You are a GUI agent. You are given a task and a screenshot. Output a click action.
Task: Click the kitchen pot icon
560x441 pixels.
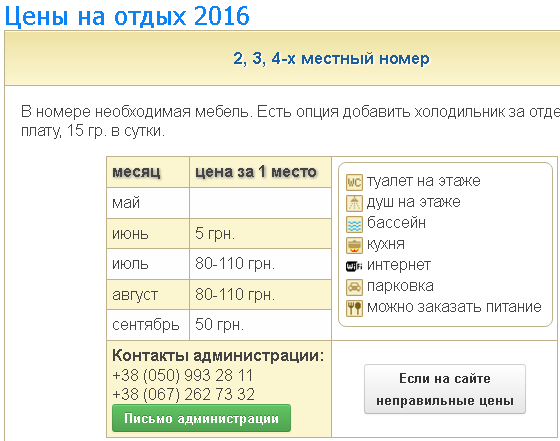click(x=354, y=245)
